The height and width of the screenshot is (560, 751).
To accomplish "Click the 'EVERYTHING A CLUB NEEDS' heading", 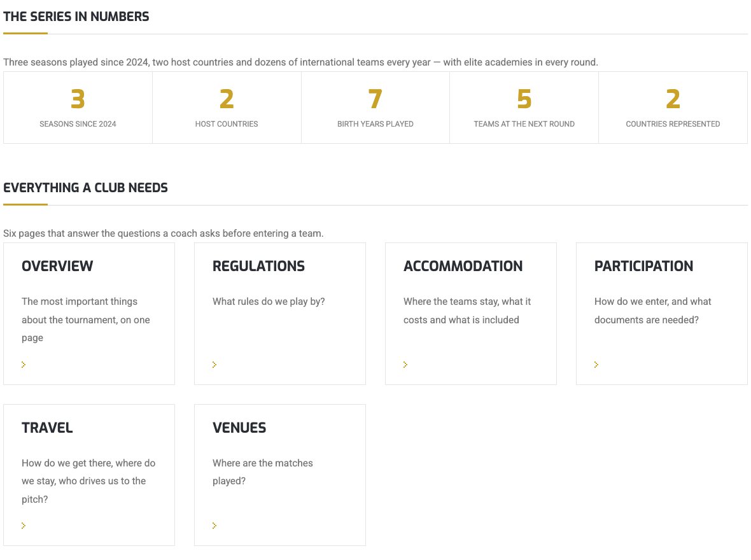I will pyautogui.click(x=86, y=188).
